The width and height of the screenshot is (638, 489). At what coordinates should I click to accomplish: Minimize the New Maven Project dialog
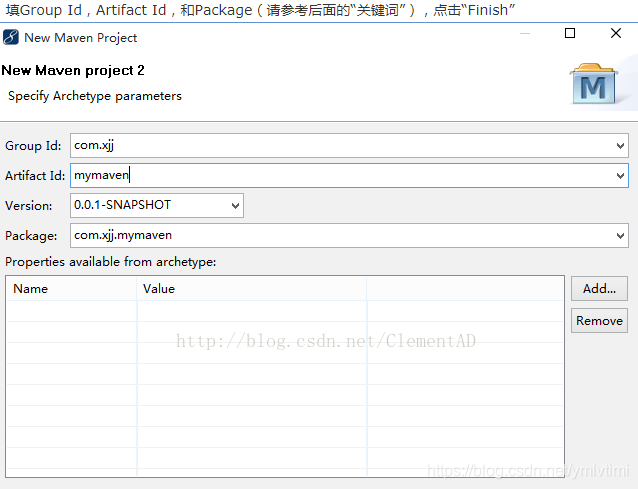(x=525, y=33)
